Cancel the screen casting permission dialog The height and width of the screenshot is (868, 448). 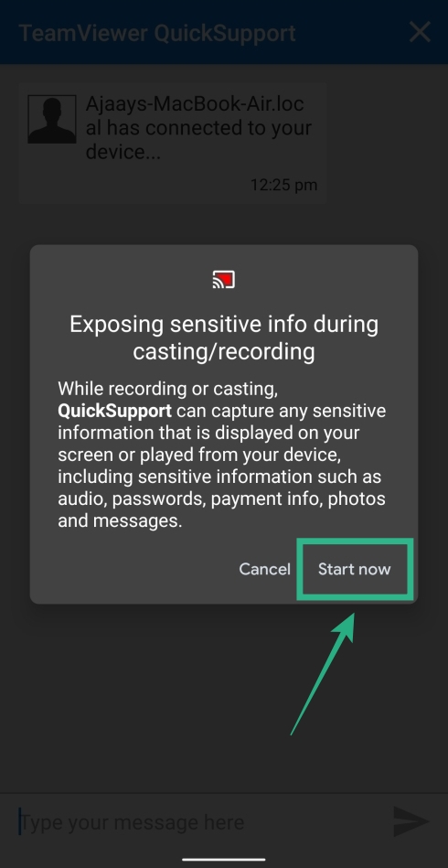click(x=264, y=569)
